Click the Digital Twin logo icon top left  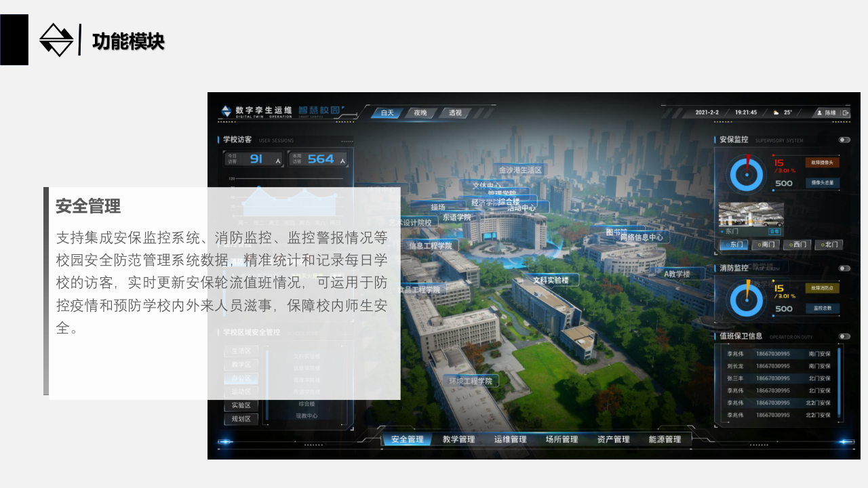click(x=226, y=110)
